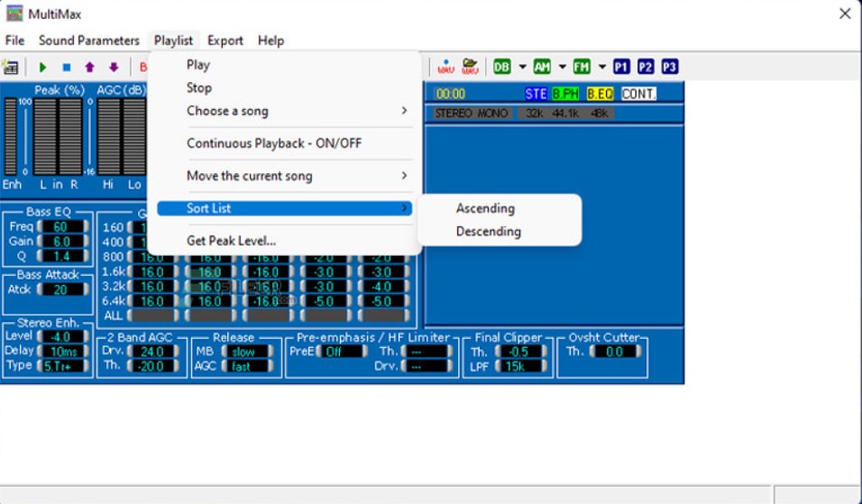Click 2 Band AGC Drv. value 24.0
This screenshot has width=862, height=504.
pos(152,352)
